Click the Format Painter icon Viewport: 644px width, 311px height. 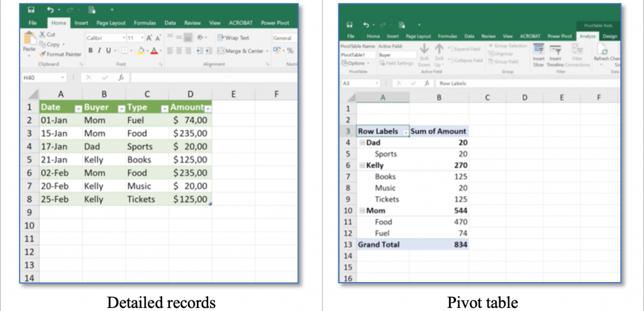coord(43,54)
